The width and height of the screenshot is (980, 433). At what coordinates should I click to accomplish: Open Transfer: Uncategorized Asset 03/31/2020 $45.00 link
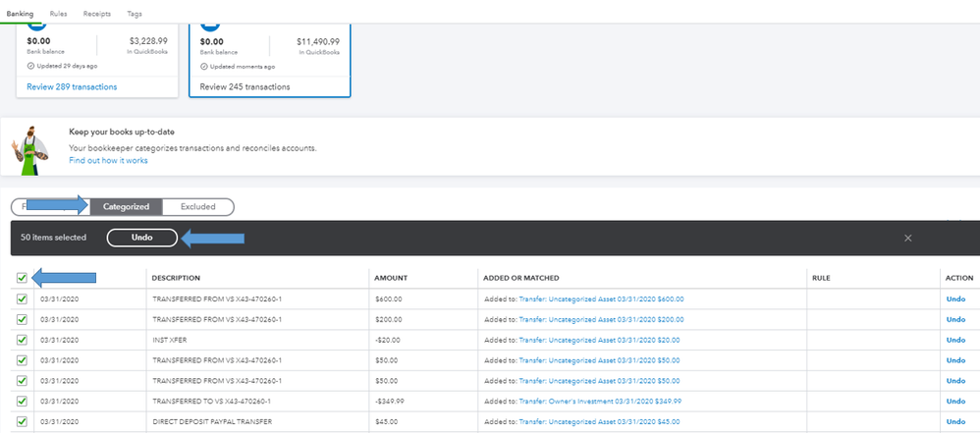coord(599,421)
